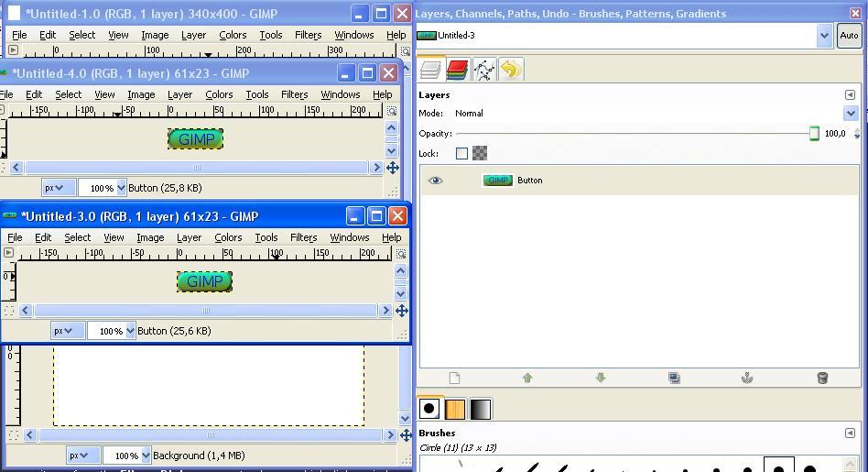Open Filters menu in Untitled-3.0 window

303,237
